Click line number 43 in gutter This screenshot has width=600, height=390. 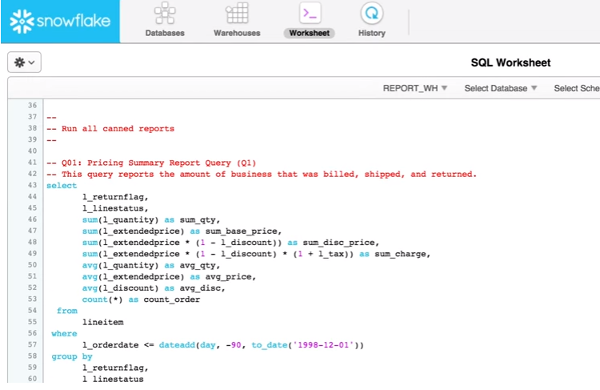(x=32, y=185)
